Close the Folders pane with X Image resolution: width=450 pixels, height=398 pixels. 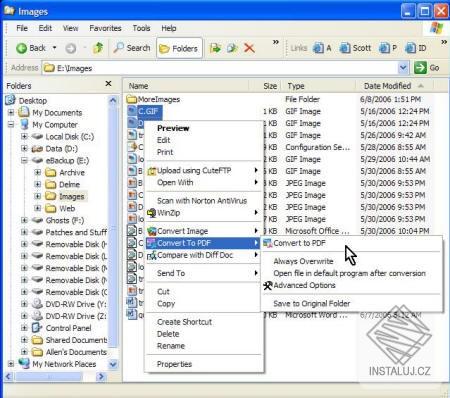(108, 83)
